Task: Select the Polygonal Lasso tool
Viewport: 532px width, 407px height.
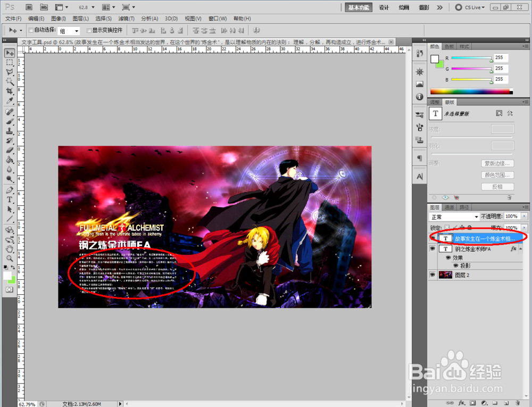Action: 10,72
